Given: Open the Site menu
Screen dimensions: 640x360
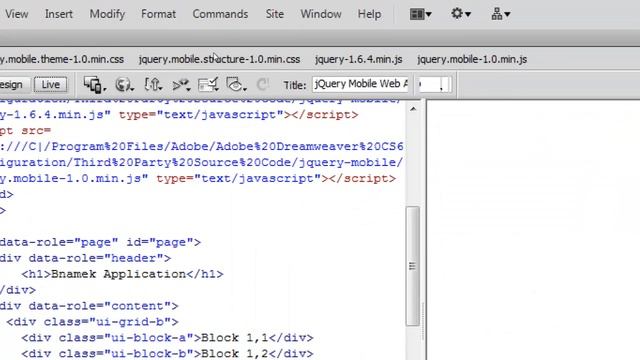Looking at the screenshot, I should click(275, 14).
